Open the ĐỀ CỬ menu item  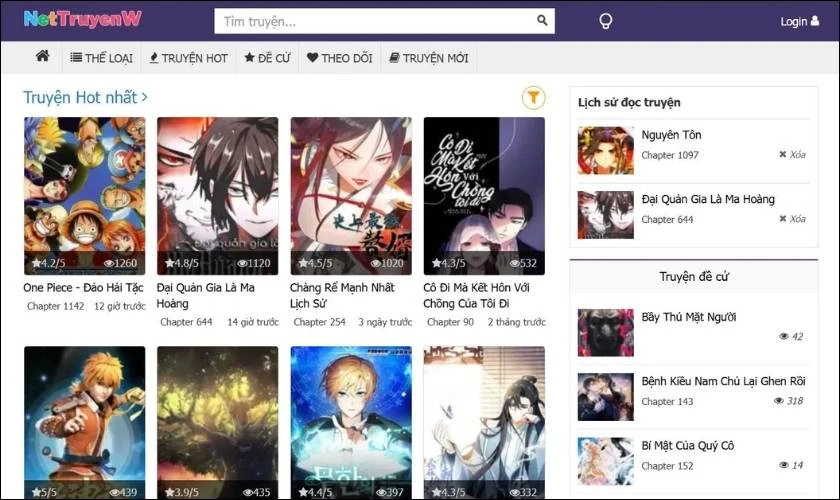pyautogui.click(x=267, y=58)
